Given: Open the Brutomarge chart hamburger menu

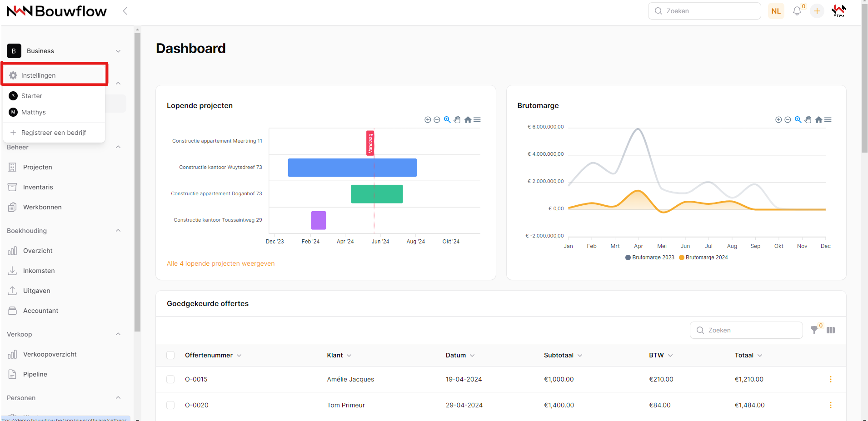Looking at the screenshot, I should (828, 120).
